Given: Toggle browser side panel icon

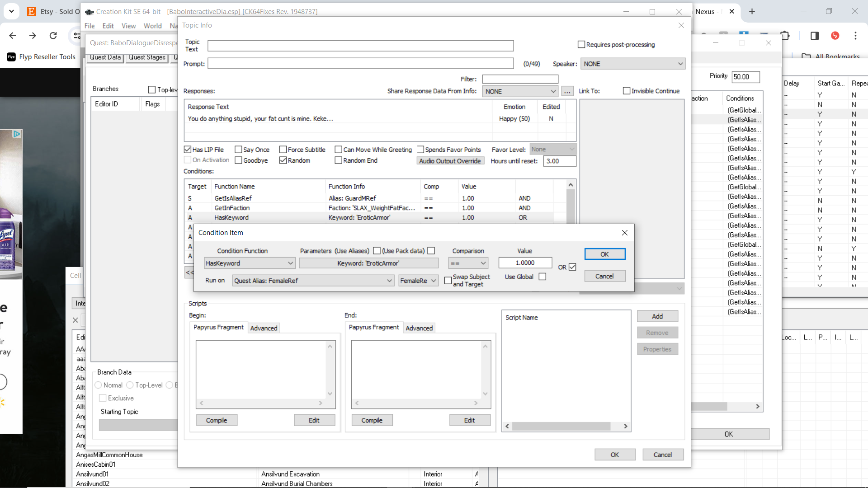Looking at the screenshot, I should 815,36.
